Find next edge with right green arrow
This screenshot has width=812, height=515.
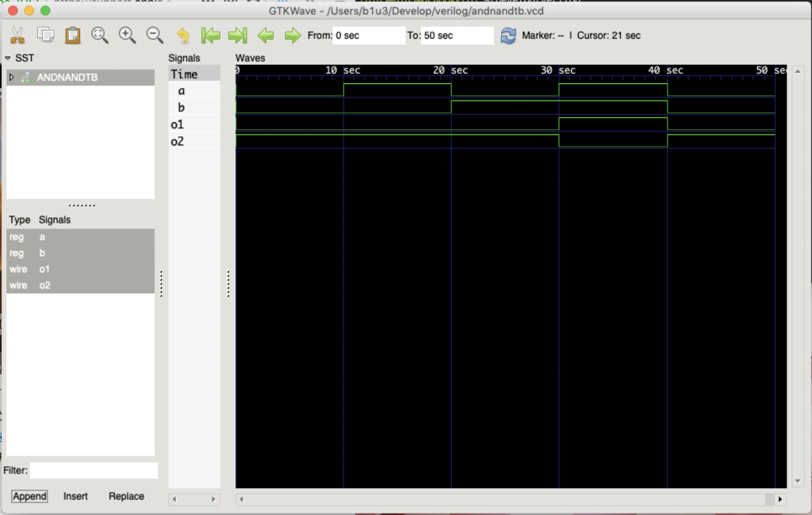(293, 35)
